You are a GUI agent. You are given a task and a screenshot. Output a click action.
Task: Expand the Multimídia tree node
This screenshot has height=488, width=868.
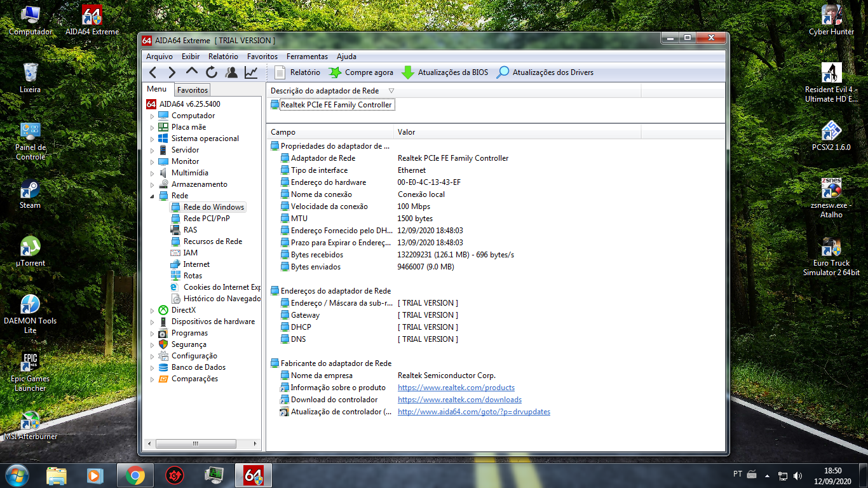point(152,173)
